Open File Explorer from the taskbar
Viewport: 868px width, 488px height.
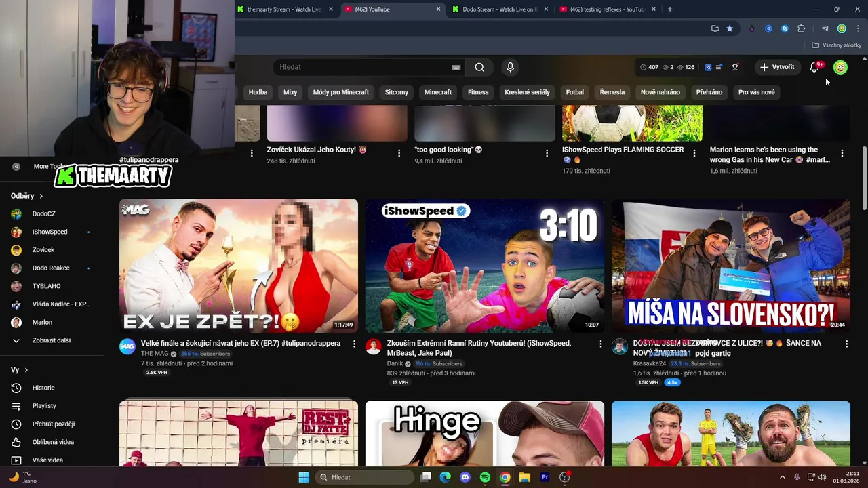525,477
